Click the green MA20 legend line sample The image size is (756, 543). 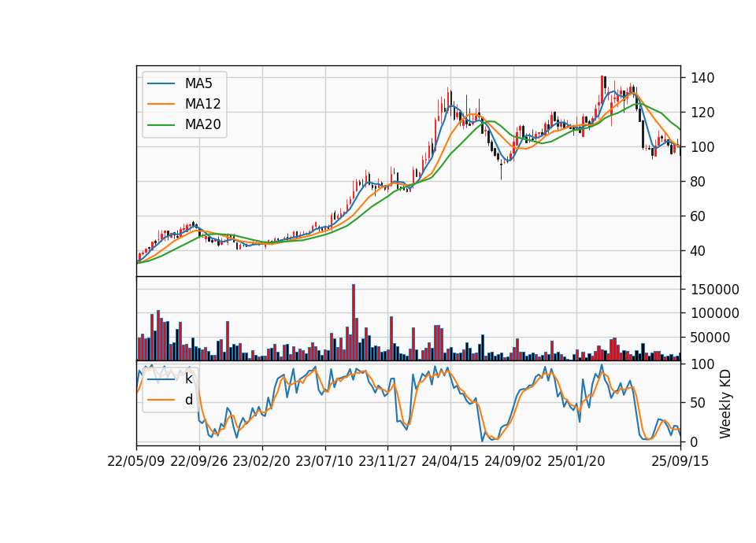pyautogui.click(x=161, y=124)
